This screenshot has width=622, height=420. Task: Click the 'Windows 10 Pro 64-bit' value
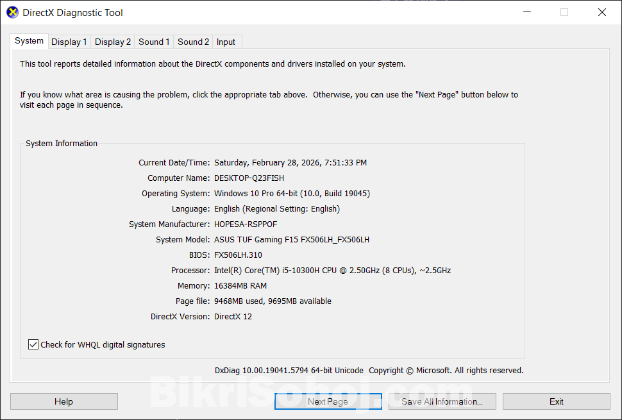256,193
